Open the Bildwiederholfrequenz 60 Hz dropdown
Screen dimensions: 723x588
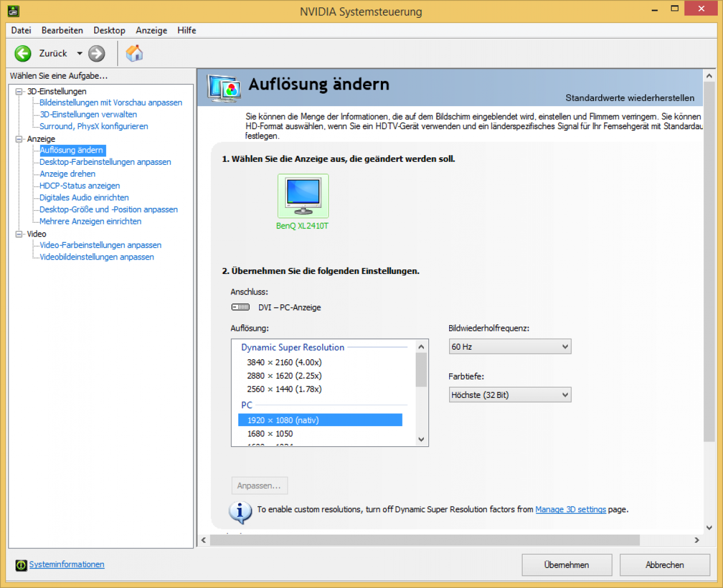click(x=510, y=347)
